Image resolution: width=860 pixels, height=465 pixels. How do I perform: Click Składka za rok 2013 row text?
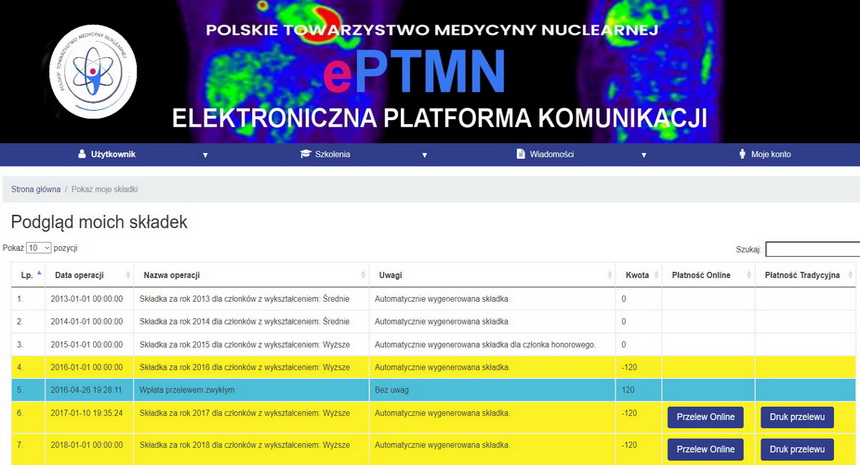pyautogui.click(x=244, y=299)
